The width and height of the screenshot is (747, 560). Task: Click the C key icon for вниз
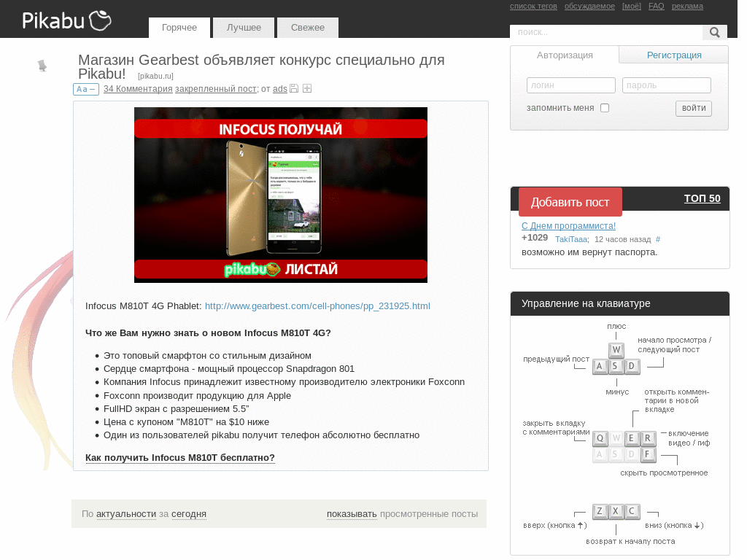(632, 511)
